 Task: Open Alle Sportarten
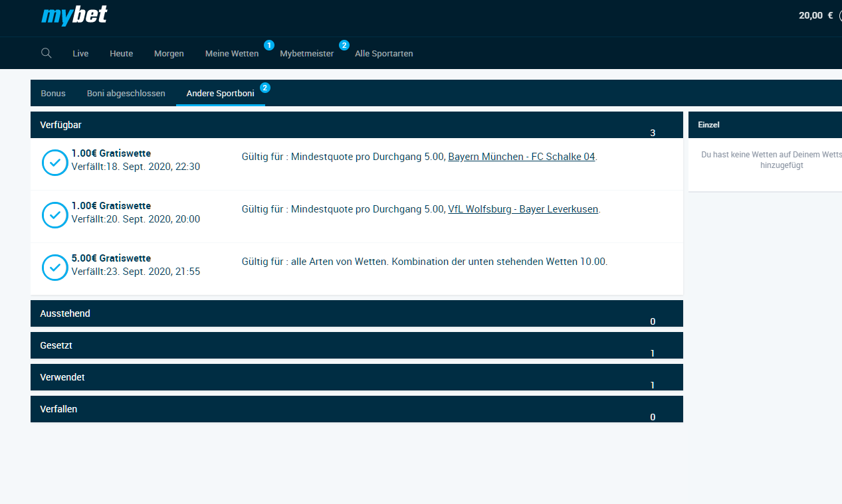coord(384,54)
